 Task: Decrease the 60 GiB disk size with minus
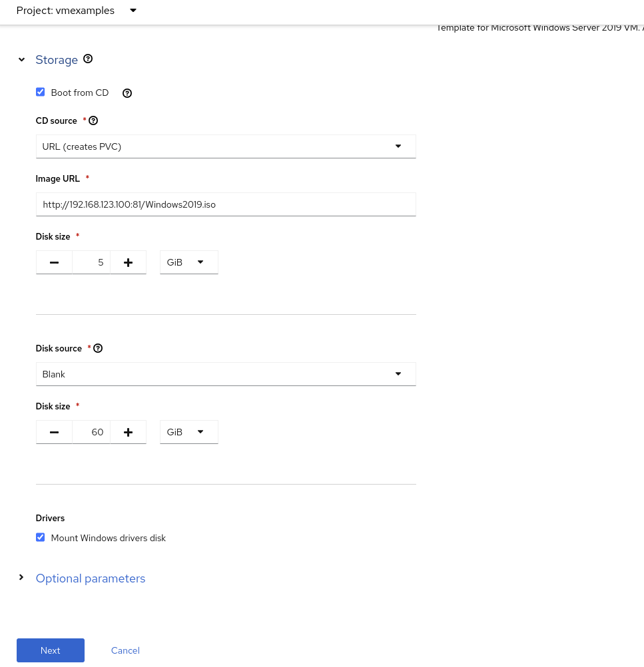pos(55,432)
